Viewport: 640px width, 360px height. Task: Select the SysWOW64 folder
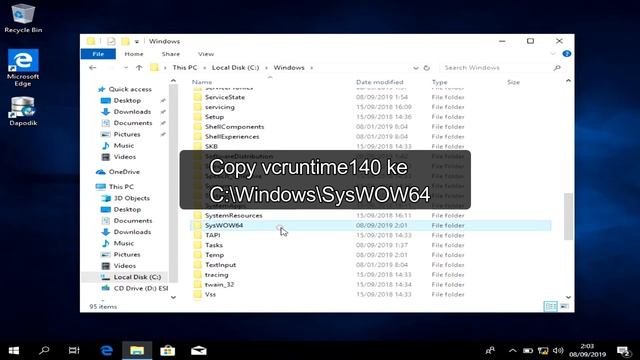point(371,225)
